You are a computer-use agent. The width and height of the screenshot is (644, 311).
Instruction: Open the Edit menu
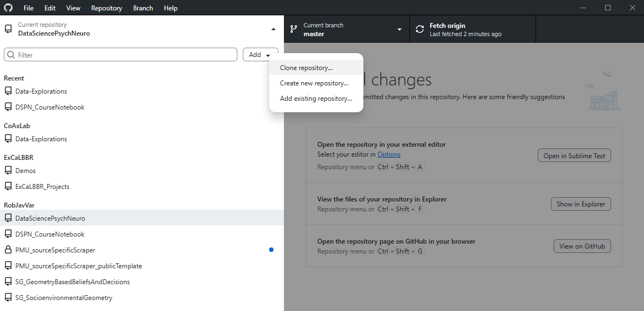pos(50,8)
